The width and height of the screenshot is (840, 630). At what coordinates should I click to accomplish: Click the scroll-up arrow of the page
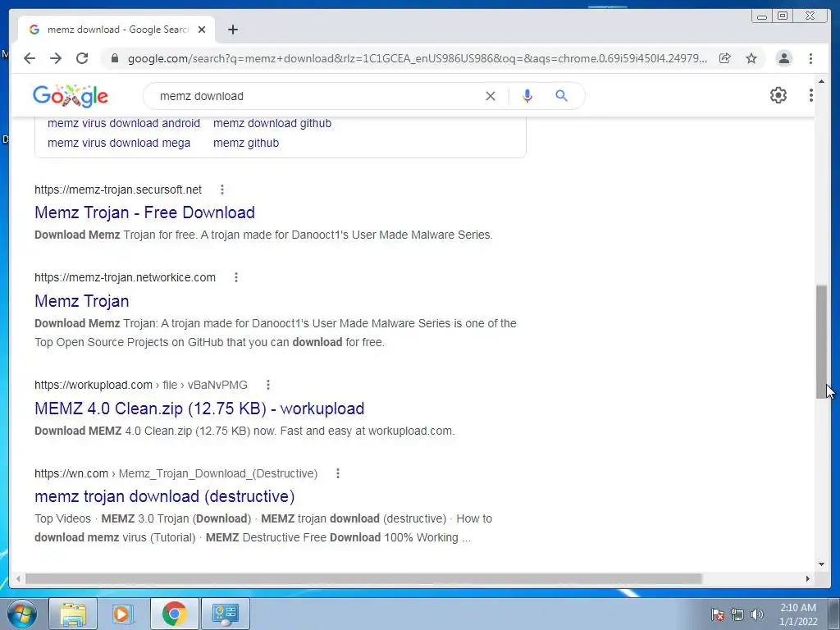822,82
